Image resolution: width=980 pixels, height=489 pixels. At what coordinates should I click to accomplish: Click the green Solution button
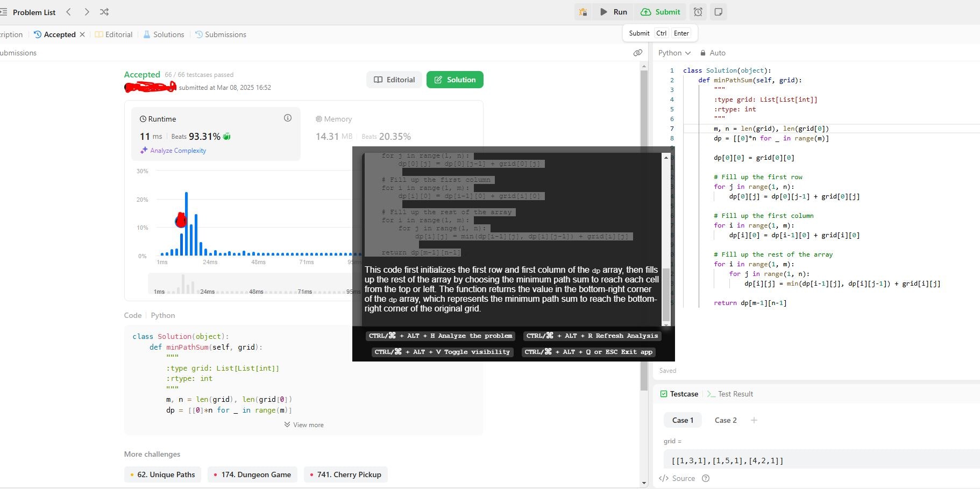tap(455, 80)
